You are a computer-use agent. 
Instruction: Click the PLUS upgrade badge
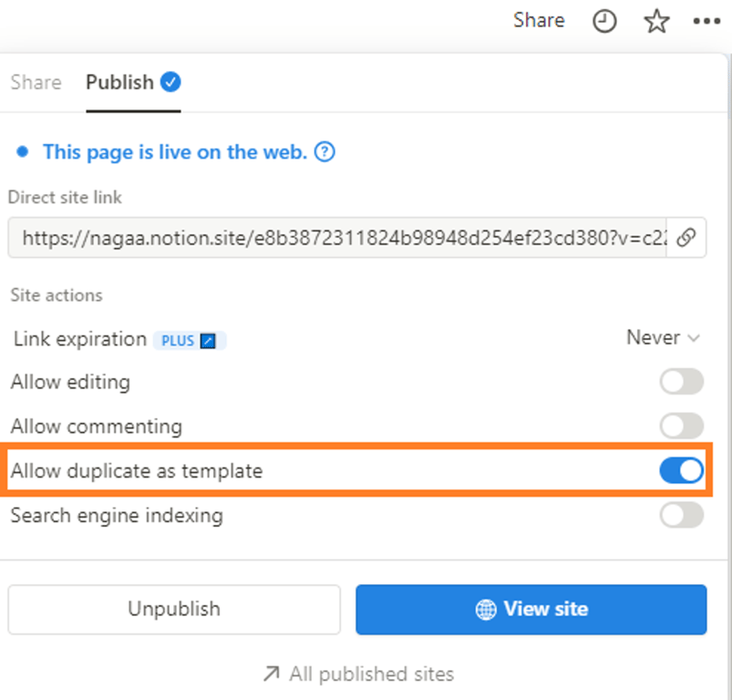click(x=190, y=340)
